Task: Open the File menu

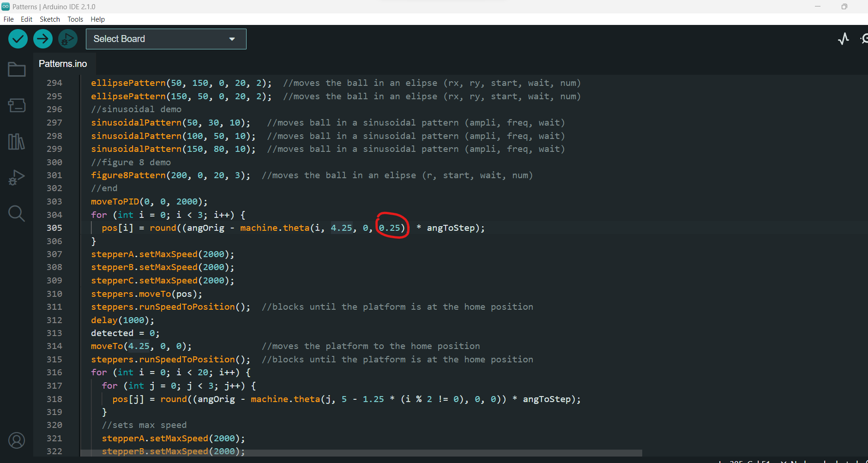Action: point(8,19)
